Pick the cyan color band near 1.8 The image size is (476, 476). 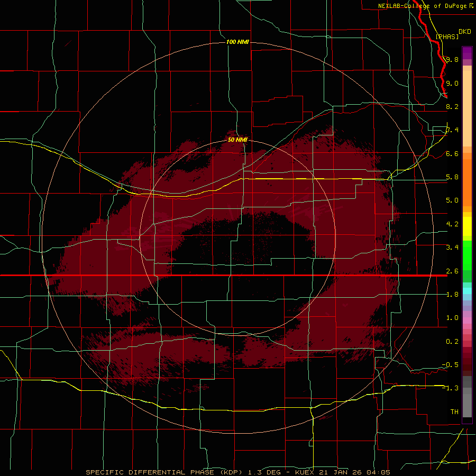467,291
